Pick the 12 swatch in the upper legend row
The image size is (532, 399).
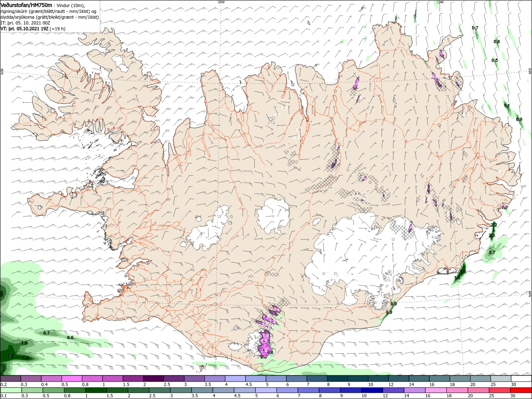(398, 379)
